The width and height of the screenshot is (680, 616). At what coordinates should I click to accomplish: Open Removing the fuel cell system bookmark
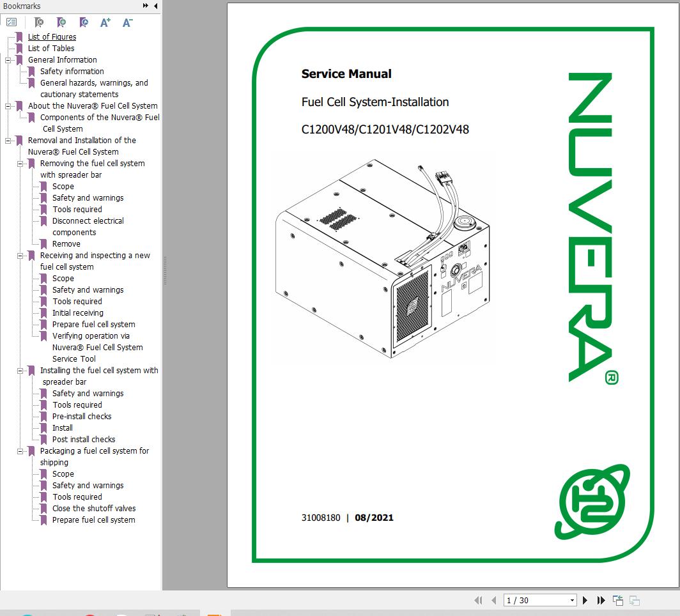[93, 169]
